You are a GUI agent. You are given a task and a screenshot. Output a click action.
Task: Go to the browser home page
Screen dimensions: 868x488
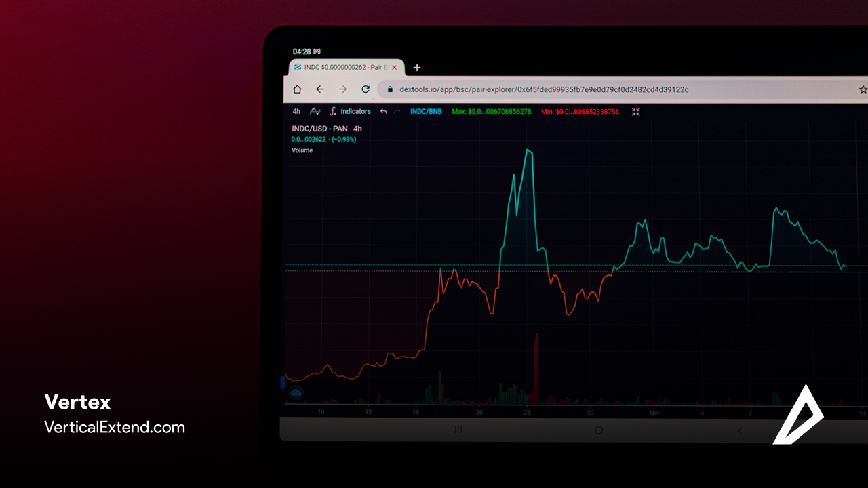(x=297, y=89)
